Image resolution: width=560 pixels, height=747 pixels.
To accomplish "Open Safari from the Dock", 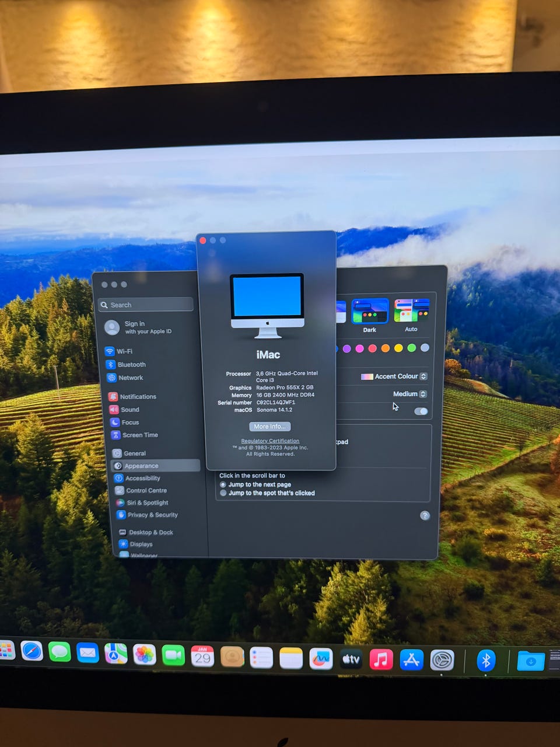I will point(32,651).
